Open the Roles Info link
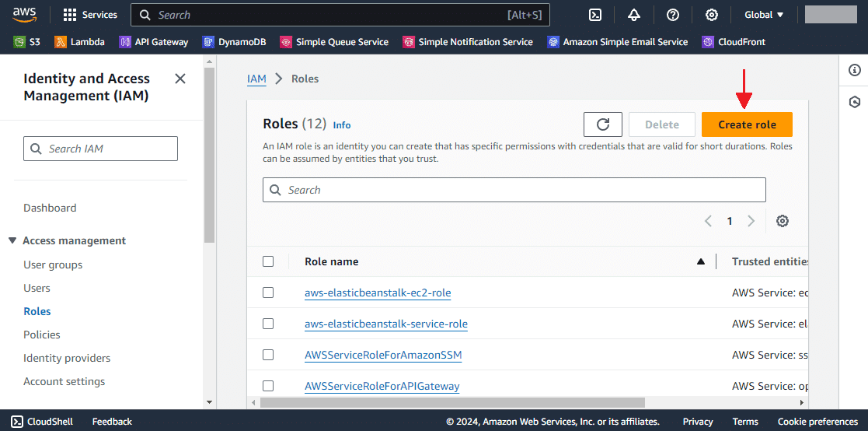868x431 pixels. [x=342, y=125]
